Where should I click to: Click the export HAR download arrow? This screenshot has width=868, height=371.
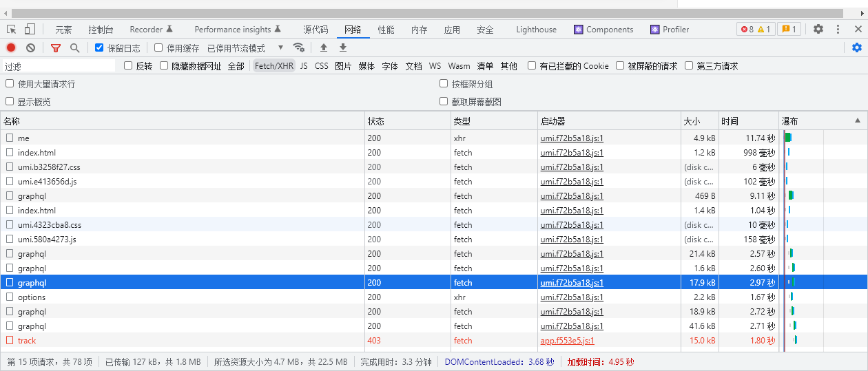[x=343, y=48]
